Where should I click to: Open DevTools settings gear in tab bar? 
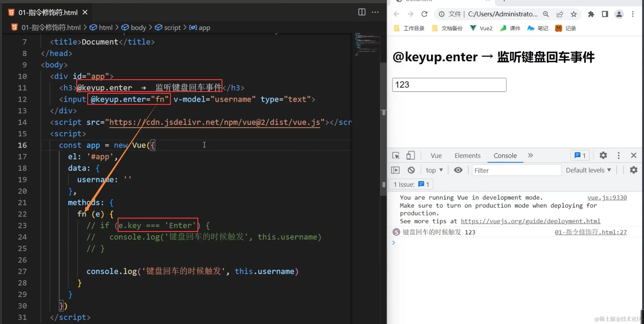603,155
